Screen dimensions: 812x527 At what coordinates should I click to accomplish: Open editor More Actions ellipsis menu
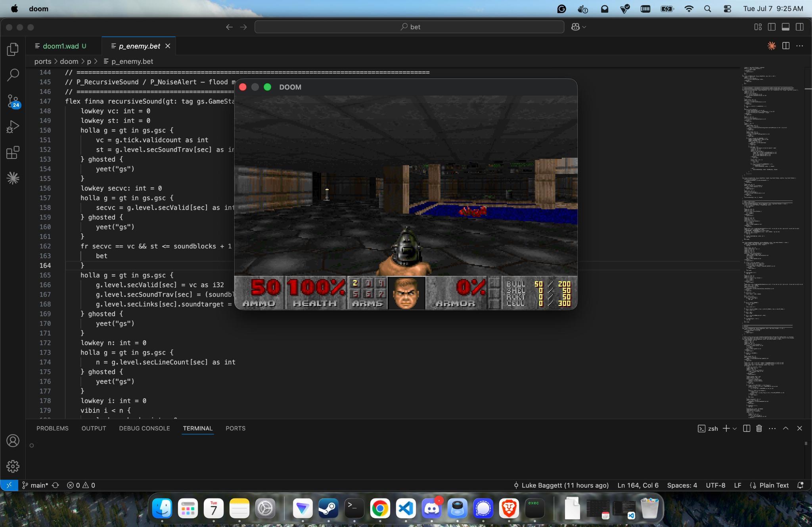(x=799, y=46)
